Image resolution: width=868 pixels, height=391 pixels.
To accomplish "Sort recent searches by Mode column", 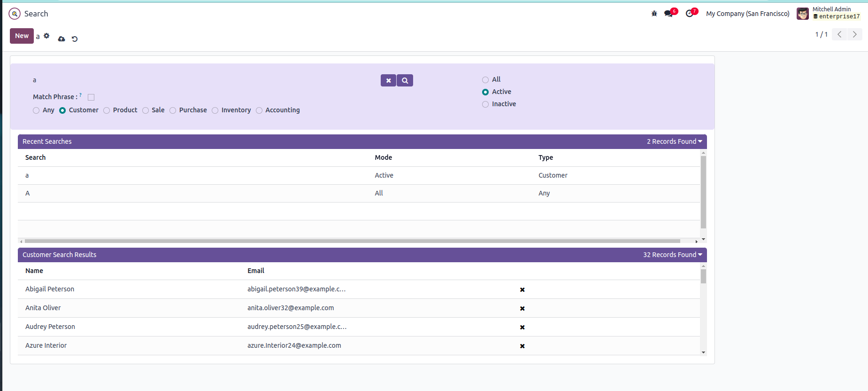I will click(383, 157).
